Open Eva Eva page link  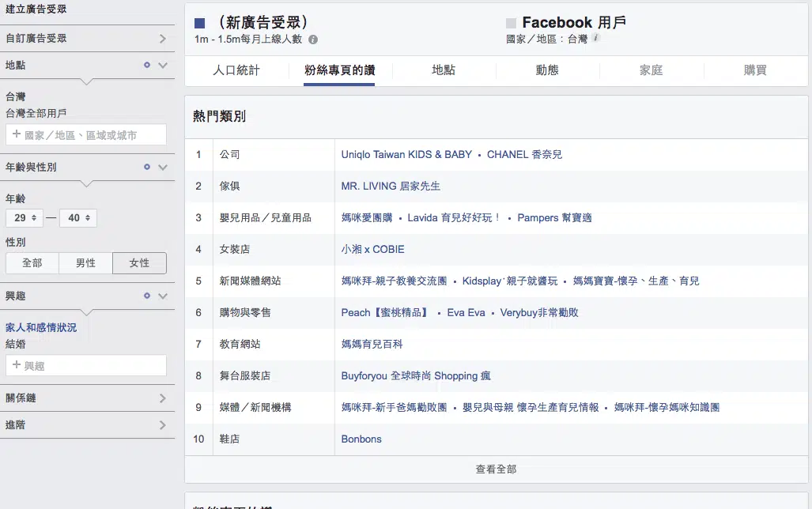click(x=466, y=312)
